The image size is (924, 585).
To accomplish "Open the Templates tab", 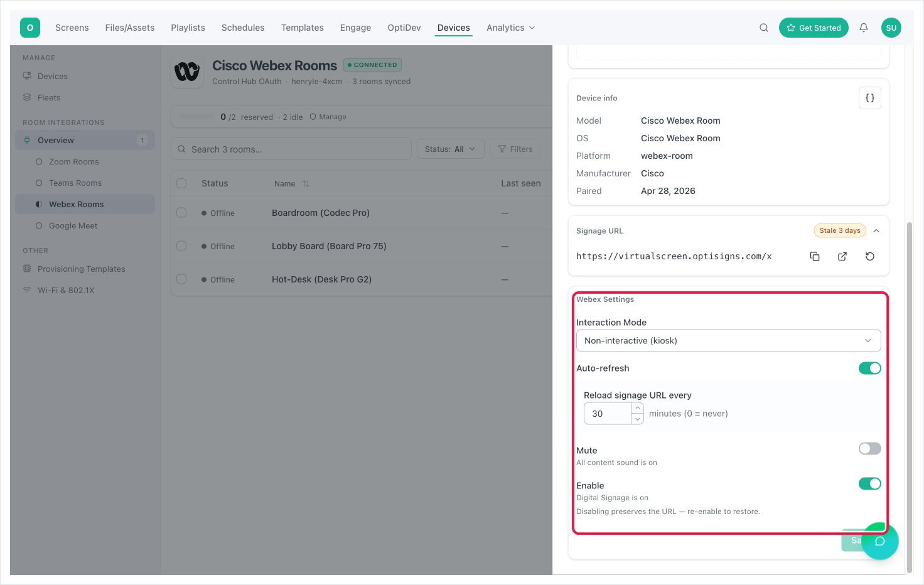I will (x=303, y=28).
